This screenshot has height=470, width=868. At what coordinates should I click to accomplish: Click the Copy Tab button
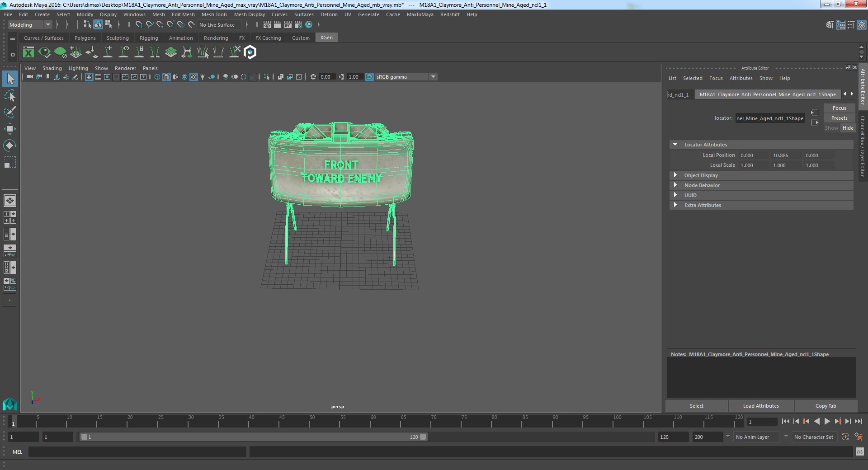tap(826, 406)
